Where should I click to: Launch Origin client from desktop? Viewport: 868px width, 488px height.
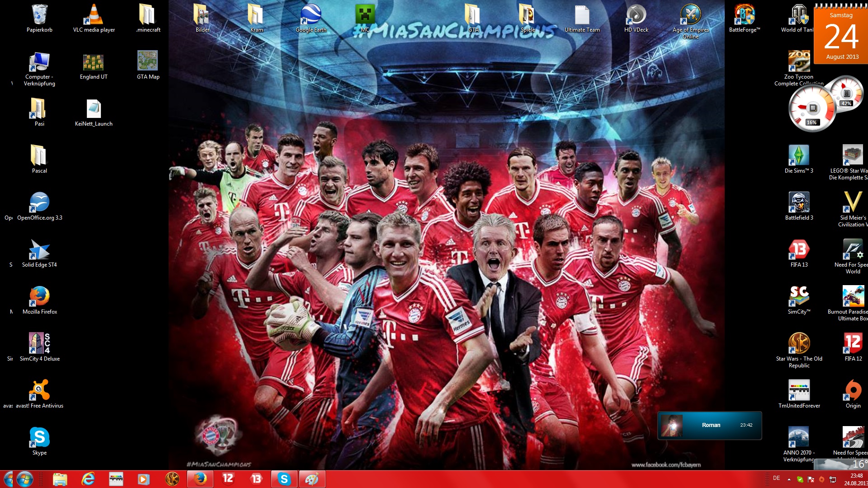[853, 391]
